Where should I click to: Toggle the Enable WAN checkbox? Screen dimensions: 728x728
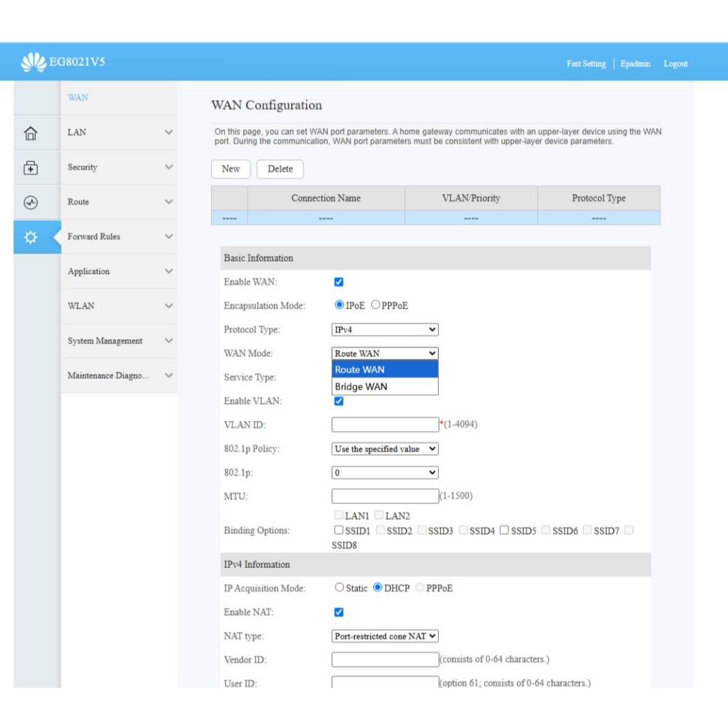pos(339,282)
